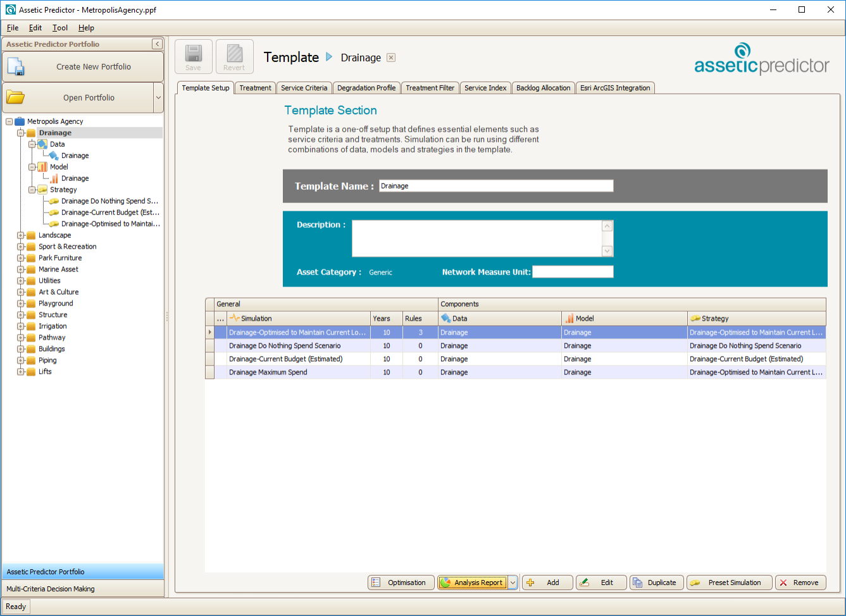Click the Preset Simulation button
The height and width of the screenshot is (616, 846).
pos(729,582)
